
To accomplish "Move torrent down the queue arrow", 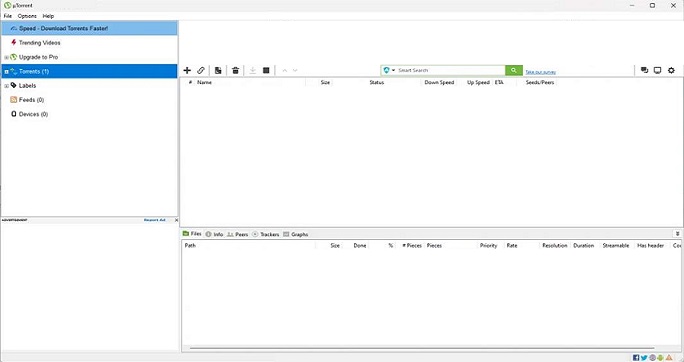I will pos(295,70).
